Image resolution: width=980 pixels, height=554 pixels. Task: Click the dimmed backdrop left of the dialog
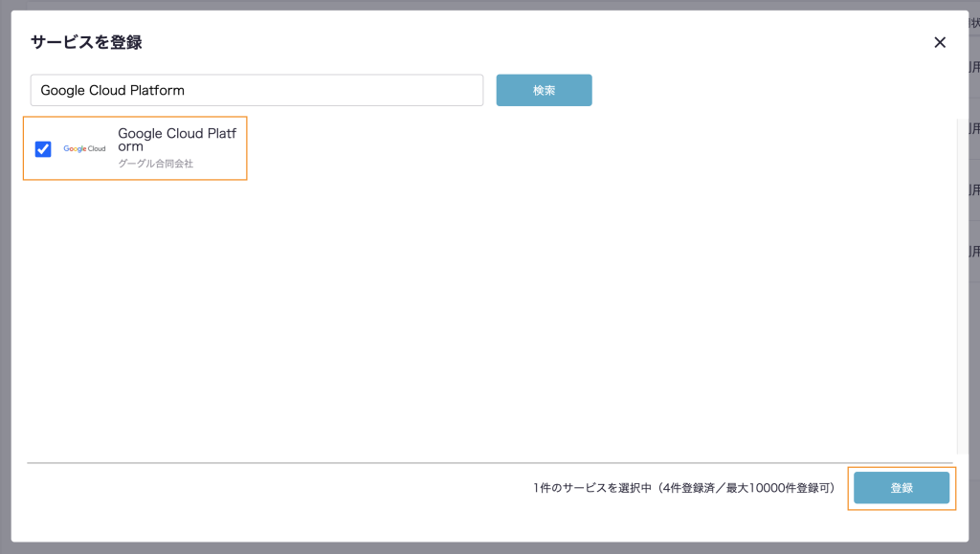pyautogui.click(x=5, y=287)
